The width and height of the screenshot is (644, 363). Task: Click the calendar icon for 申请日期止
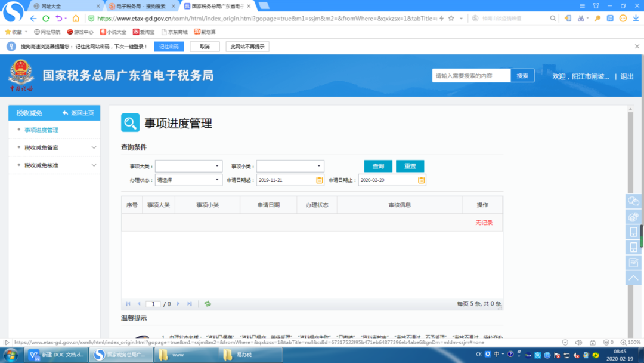(x=421, y=180)
